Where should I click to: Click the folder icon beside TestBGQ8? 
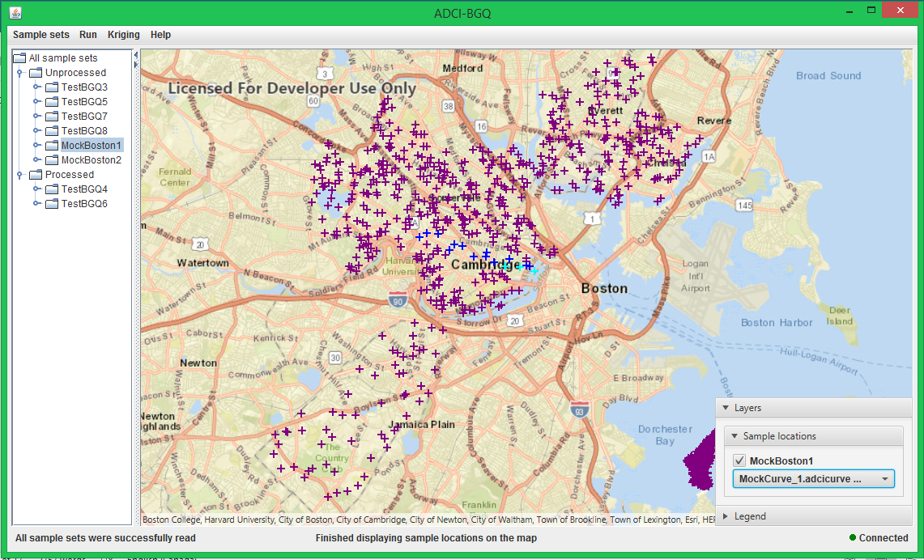[52, 131]
